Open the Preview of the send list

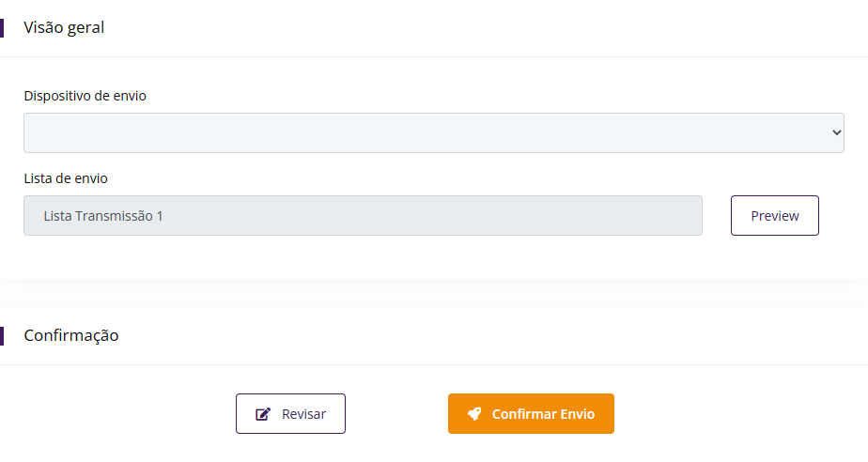coord(775,216)
